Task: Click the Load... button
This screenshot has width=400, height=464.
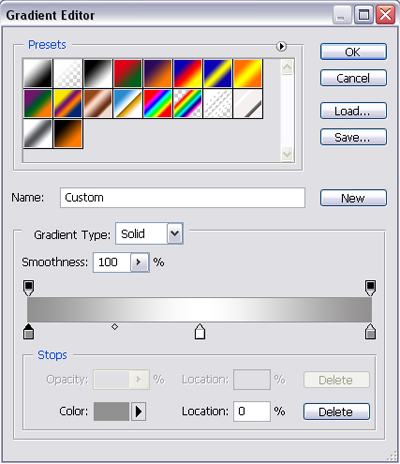Action: point(353,111)
